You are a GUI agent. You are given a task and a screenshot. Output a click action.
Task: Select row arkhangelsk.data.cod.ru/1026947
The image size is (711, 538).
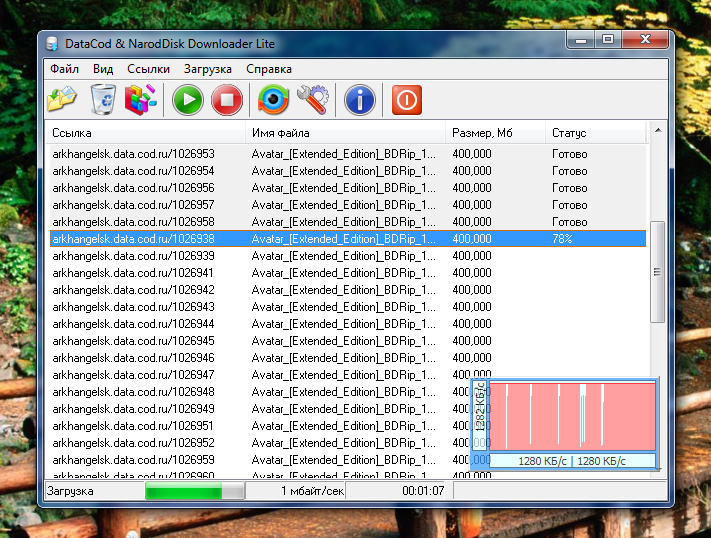348,375
